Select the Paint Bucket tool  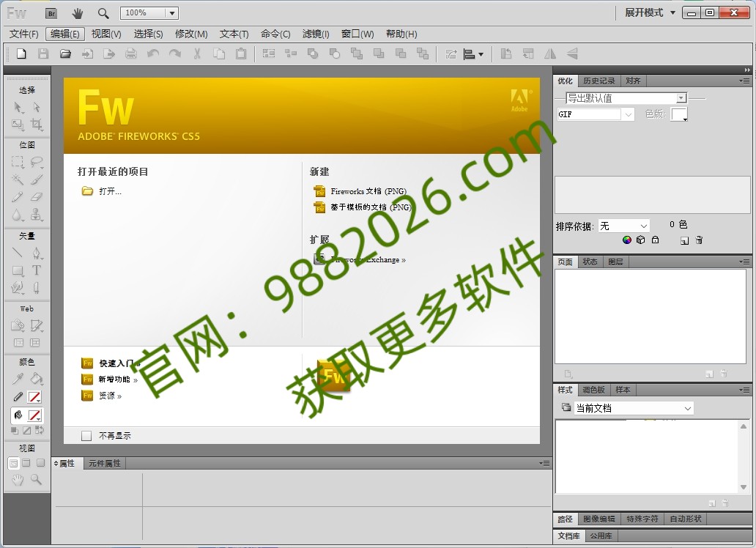[x=37, y=379]
